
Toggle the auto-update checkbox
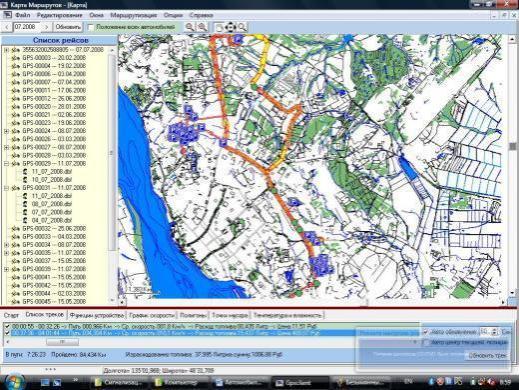click(x=425, y=332)
